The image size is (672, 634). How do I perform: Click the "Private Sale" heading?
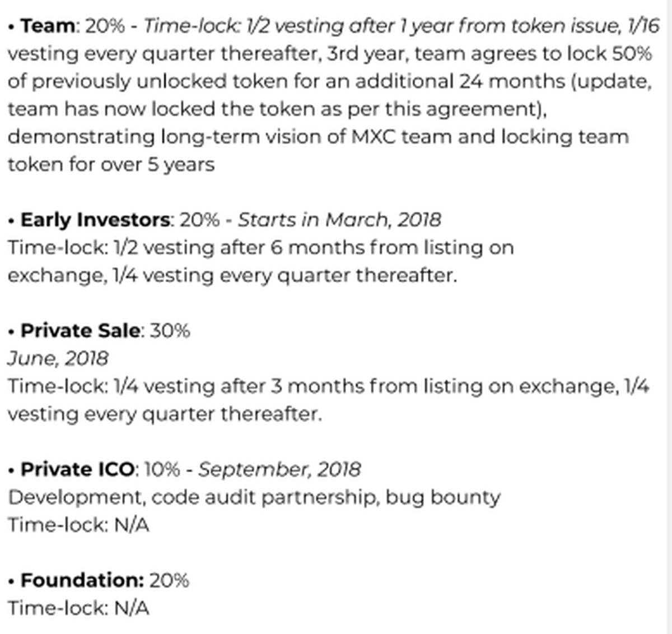pyautogui.click(x=80, y=330)
